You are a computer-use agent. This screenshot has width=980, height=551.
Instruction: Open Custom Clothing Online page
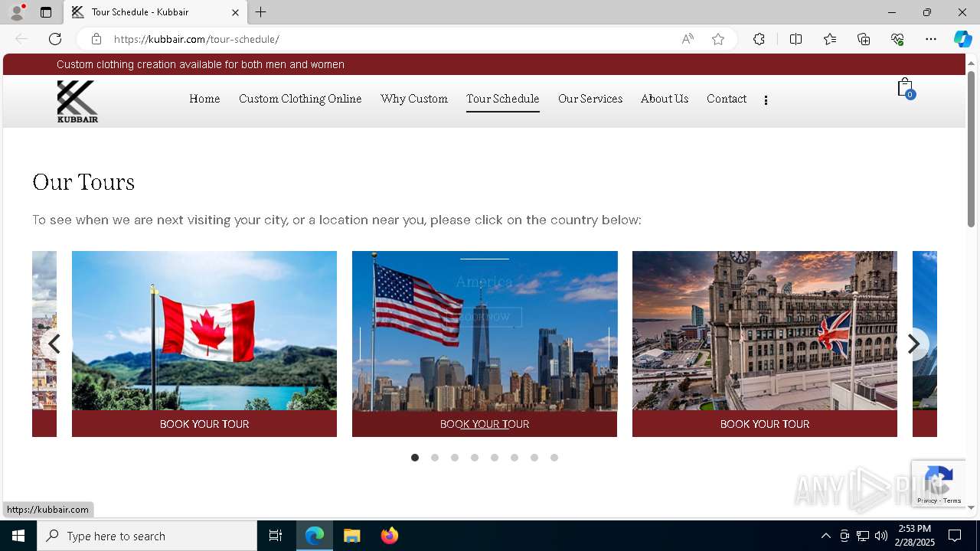(300, 99)
